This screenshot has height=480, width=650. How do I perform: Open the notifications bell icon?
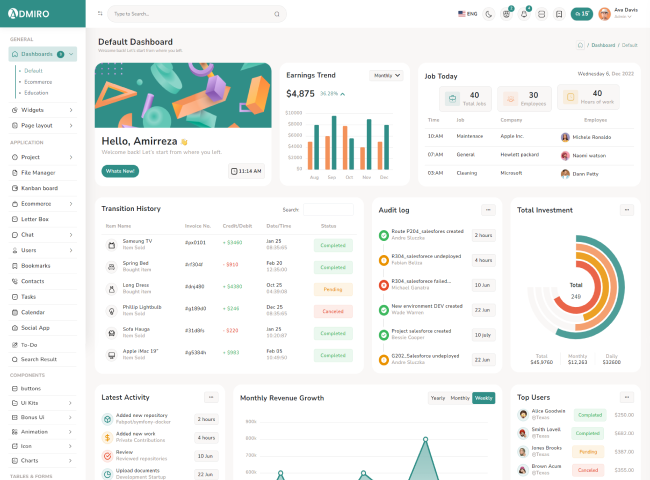coord(523,14)
